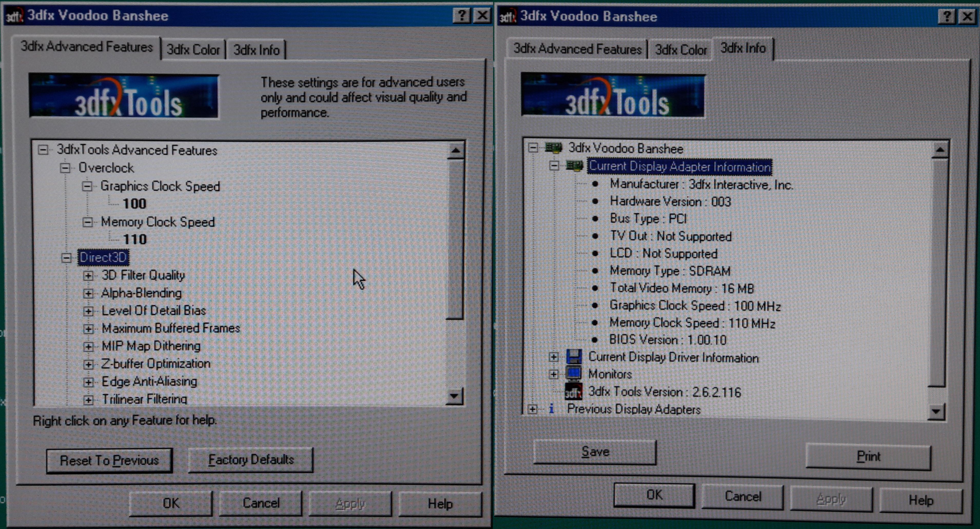
Task: Select 'TV Out : Not Supported' row
Action: pyautogui.click(x=671, y=236)
